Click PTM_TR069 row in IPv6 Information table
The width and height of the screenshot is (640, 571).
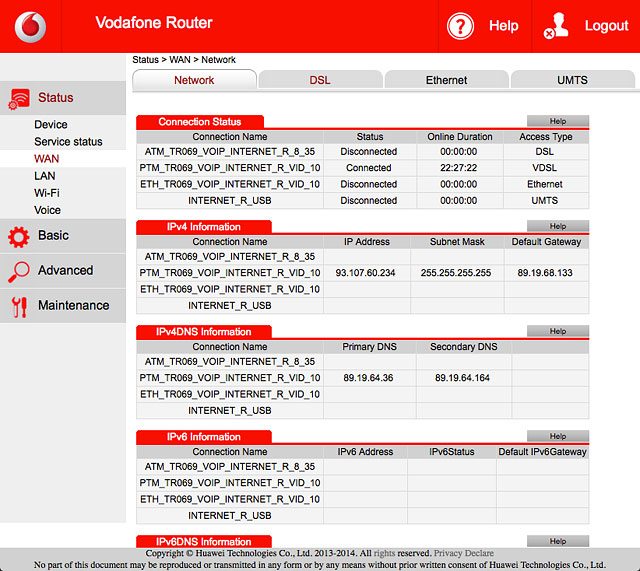coord(362,483)
